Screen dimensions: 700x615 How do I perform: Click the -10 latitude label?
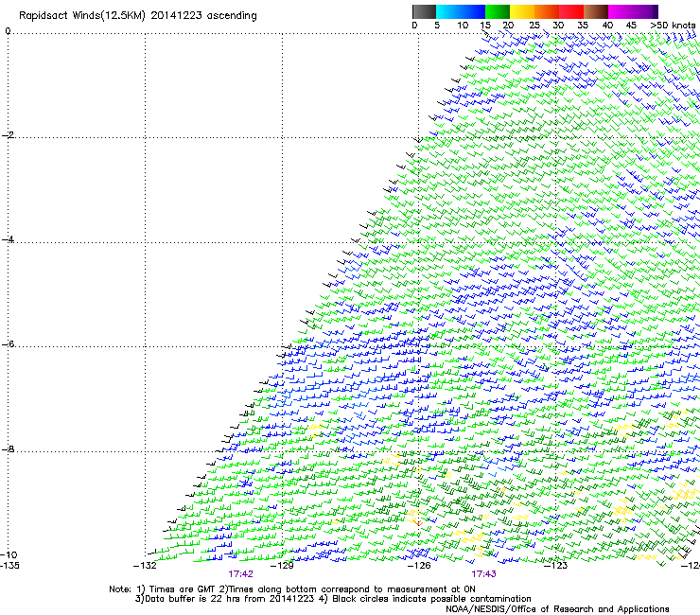[9, 555]
